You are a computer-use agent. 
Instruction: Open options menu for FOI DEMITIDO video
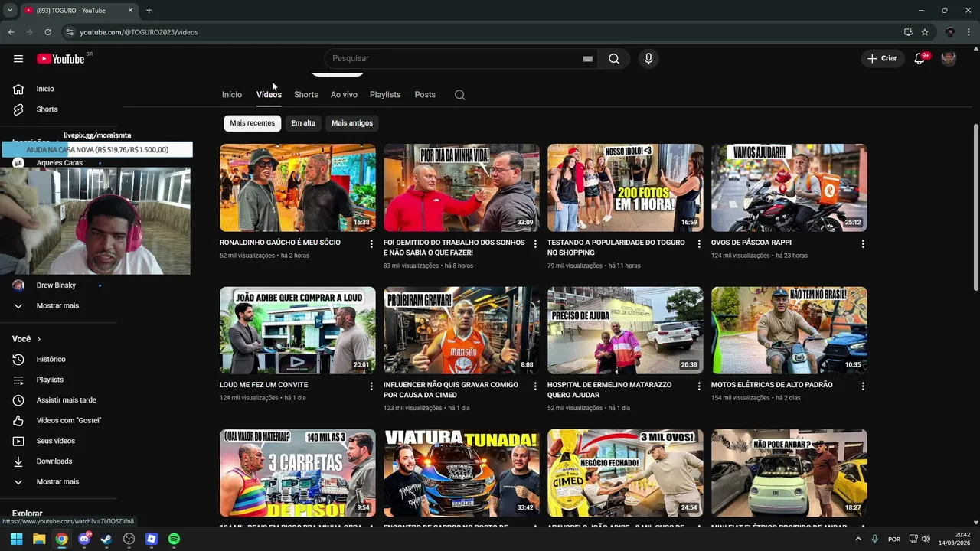(x=535, y=244)
